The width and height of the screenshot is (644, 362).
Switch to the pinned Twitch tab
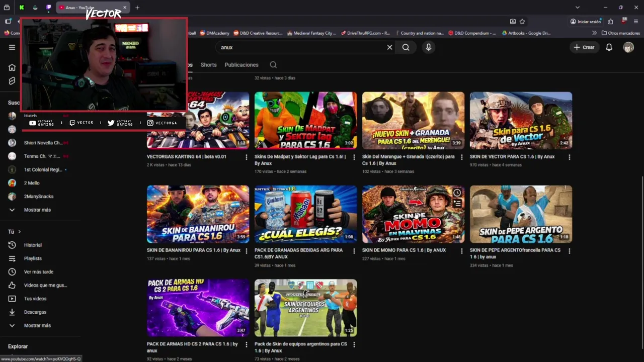pyautogui.click(x=48, y=8)
